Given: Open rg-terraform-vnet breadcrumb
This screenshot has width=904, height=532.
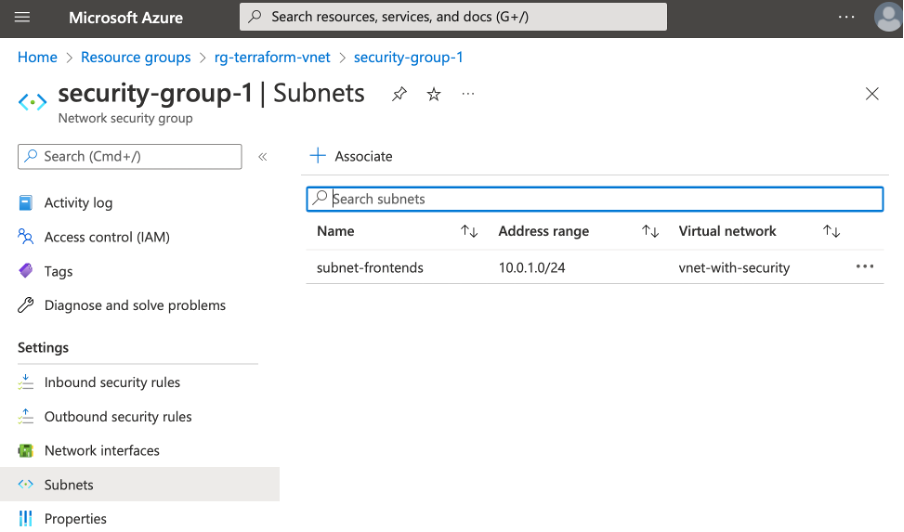Looking at the screenshot, I should click(x=272, y=57).
